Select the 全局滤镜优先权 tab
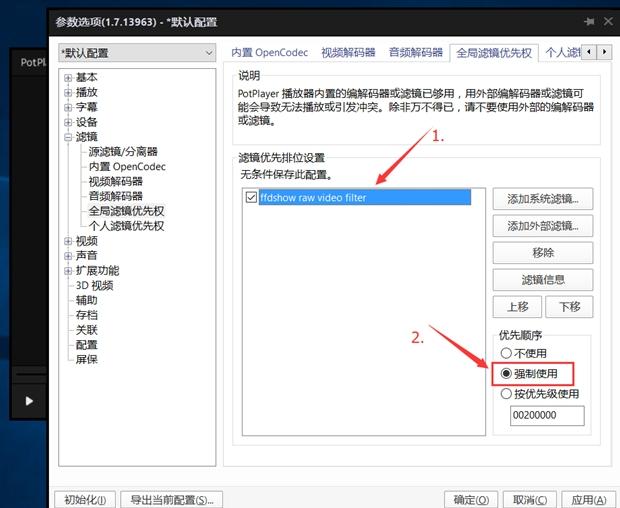 pyautogui.click(x=494, y=53)
